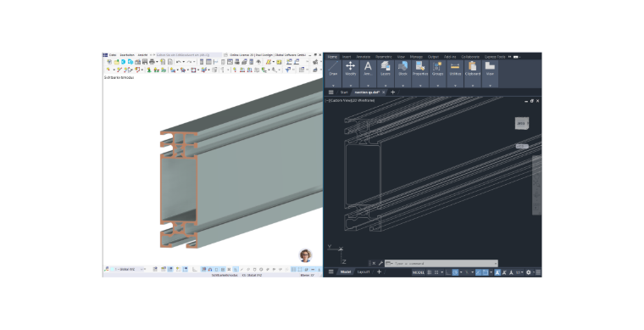The width and height of the screenshot is (644, 330).
Task: Click the layout hamburger icon beside Model tab
Action: tap(331, 272)
